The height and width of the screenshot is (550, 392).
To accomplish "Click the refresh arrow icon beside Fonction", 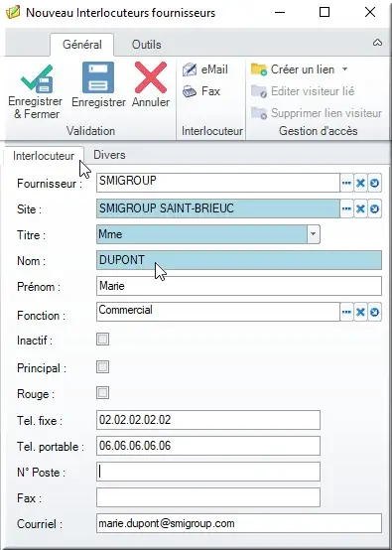I will [374, 312].
